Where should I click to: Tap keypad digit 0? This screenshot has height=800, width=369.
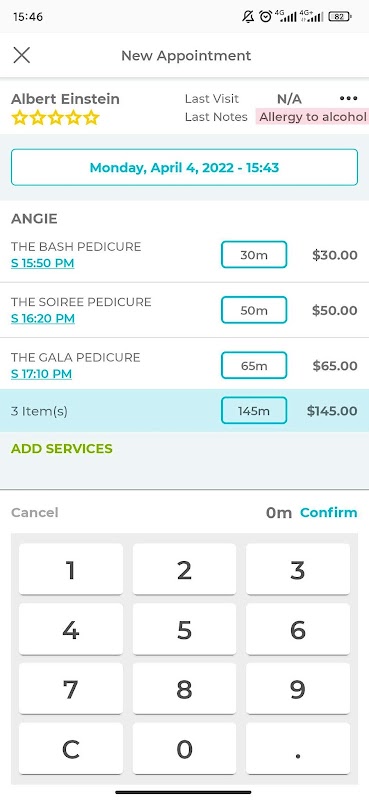(x=184, y=749)
